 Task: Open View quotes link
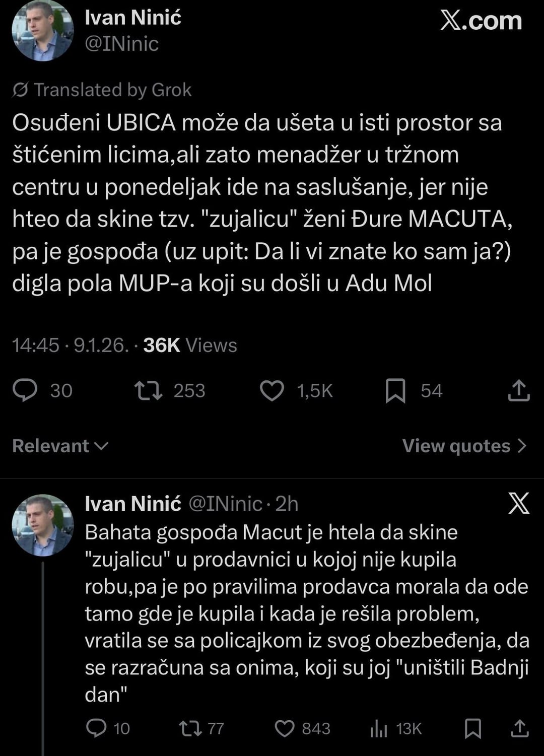coord(464,446)
